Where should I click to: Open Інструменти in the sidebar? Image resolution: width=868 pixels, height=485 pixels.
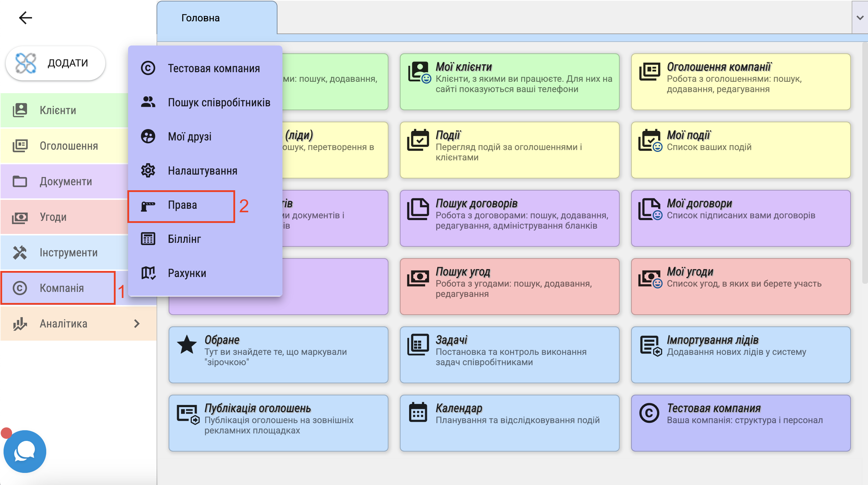point(64,252)
